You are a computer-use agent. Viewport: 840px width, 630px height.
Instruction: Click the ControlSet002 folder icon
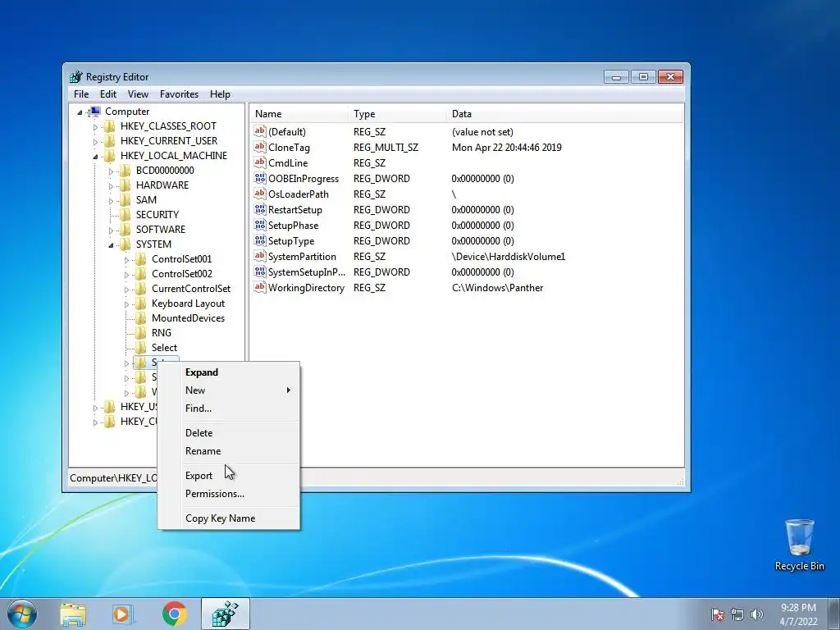click(141, 274)
